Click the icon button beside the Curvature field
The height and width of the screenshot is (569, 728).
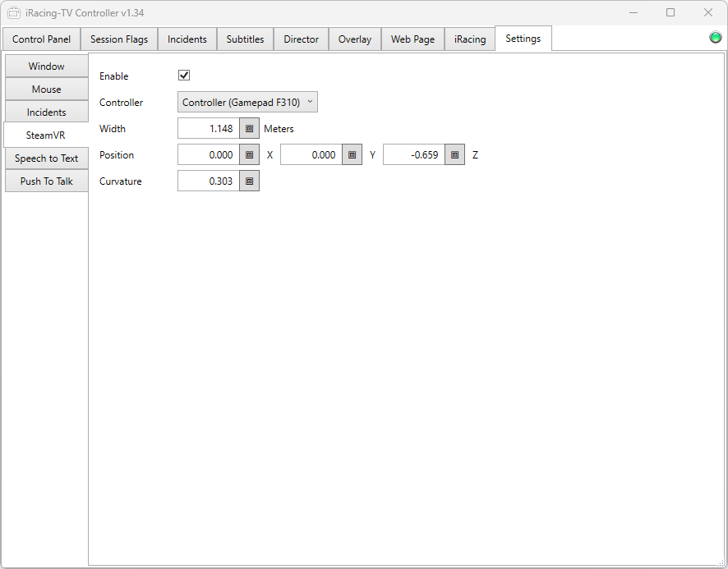click(x=249, y=181)
